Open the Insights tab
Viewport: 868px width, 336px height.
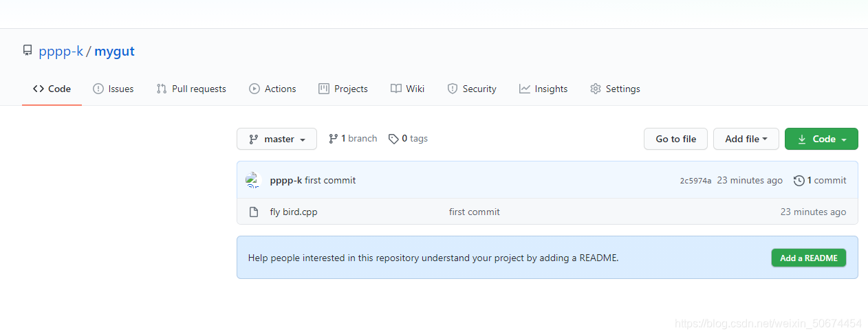click(x=543, y=89)
